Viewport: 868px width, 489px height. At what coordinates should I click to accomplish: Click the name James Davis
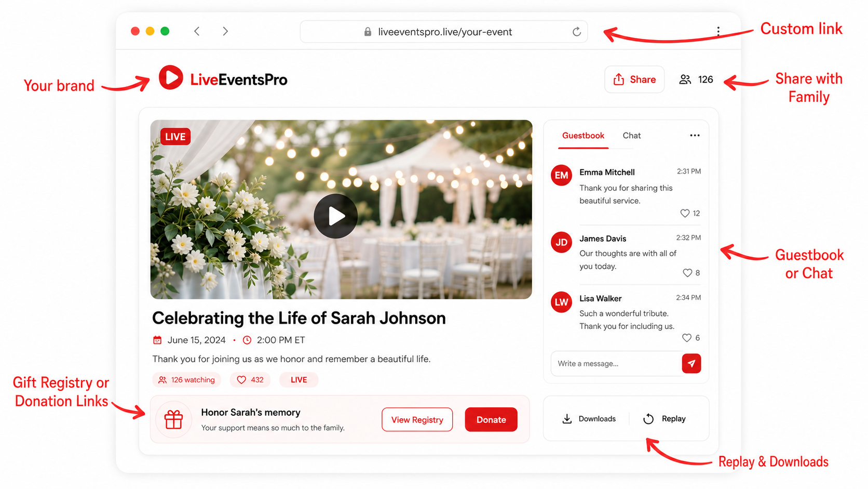pos(603,239)
